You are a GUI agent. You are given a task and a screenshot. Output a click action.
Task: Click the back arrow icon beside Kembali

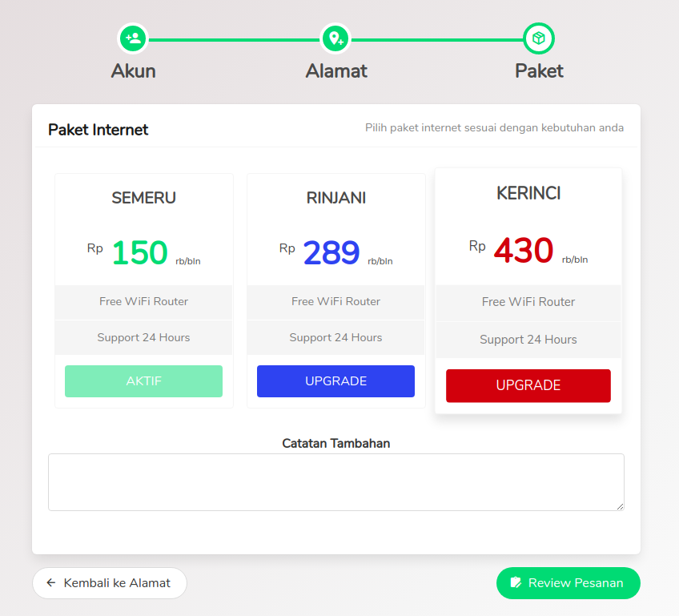click(51, 582)
